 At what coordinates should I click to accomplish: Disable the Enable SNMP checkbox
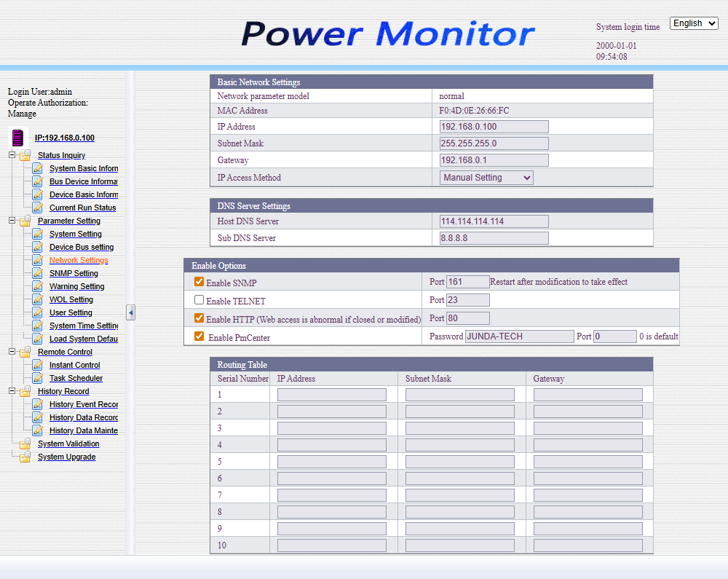[x=199, y=282]
